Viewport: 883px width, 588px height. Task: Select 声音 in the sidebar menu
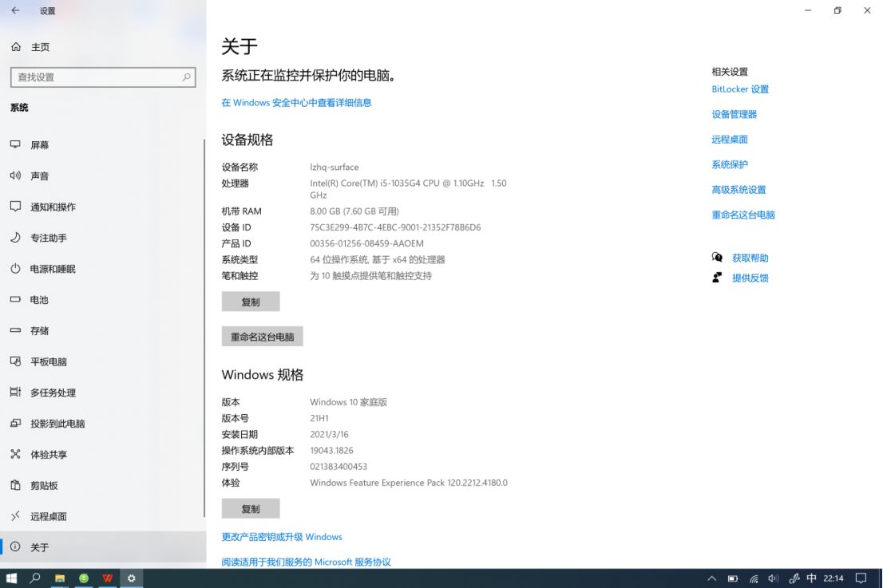click(102, 176)
